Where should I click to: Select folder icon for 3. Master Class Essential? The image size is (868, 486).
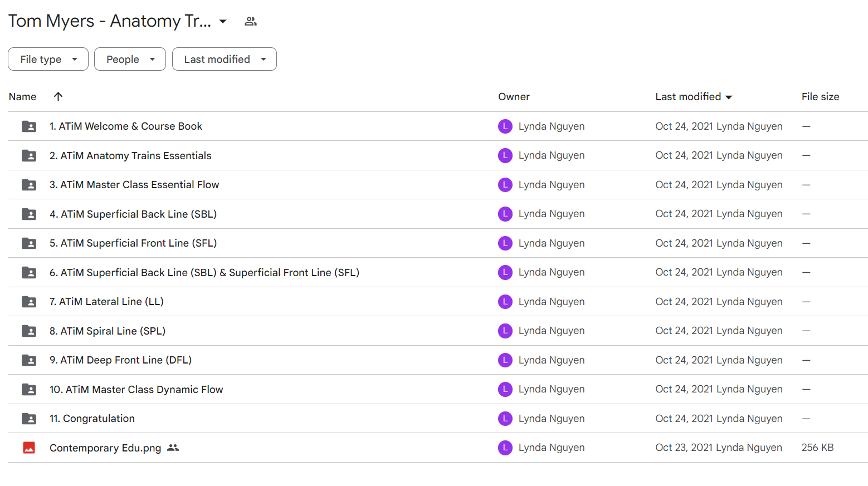tap(29, 185)
